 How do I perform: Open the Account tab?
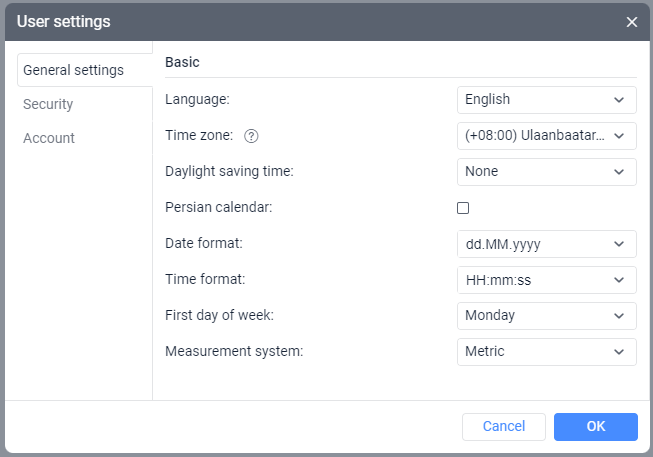click(x=49, y=138)
